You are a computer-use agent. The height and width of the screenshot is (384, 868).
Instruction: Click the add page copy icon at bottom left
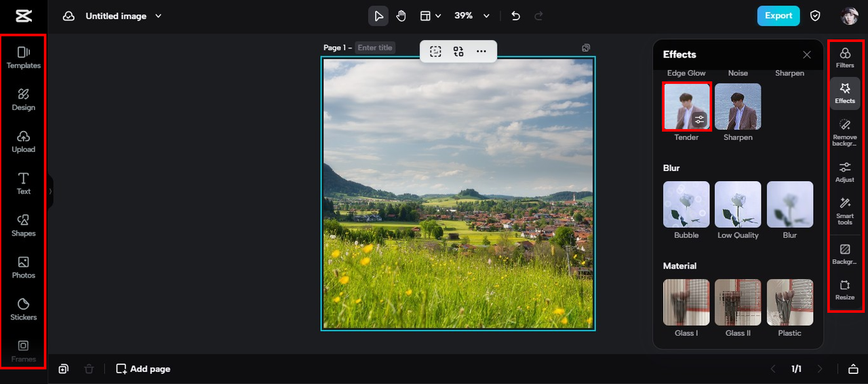click(63, 369)
